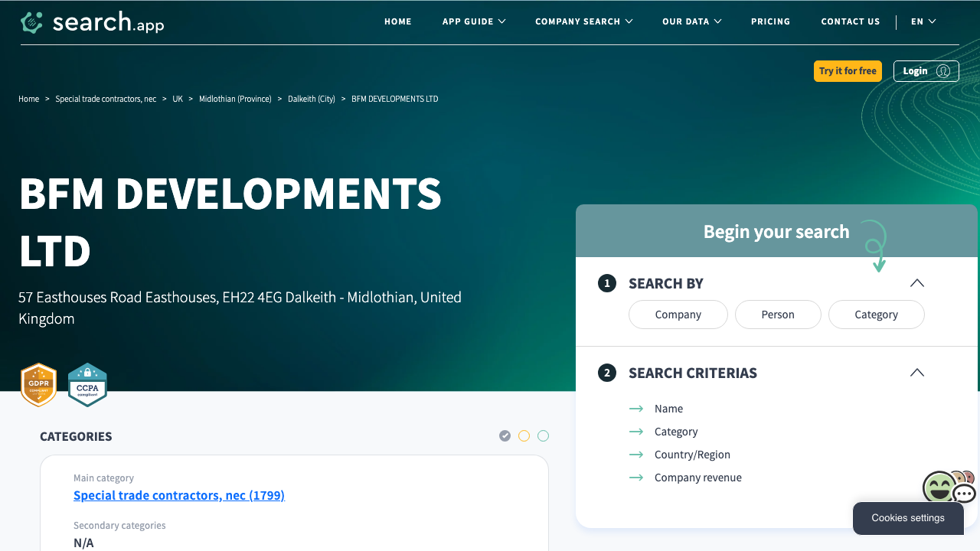
Task: Click the curved green arrow in search panel
Action: tap(874, 245)
